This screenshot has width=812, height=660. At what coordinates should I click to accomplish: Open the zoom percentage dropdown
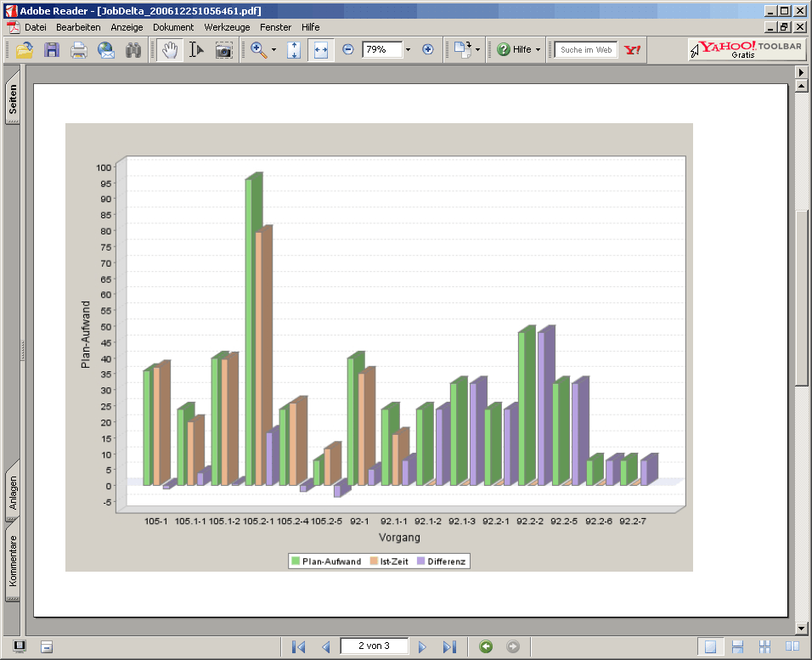pos(408,50)
